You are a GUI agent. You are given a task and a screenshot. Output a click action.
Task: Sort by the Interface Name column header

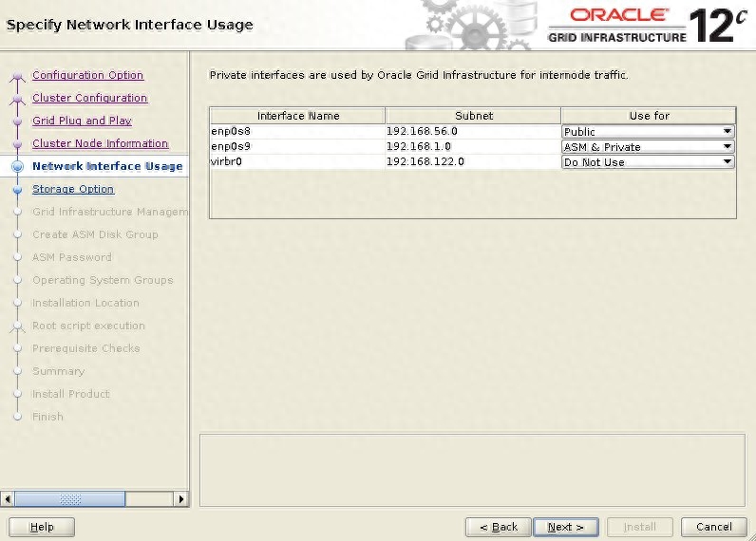297,116
